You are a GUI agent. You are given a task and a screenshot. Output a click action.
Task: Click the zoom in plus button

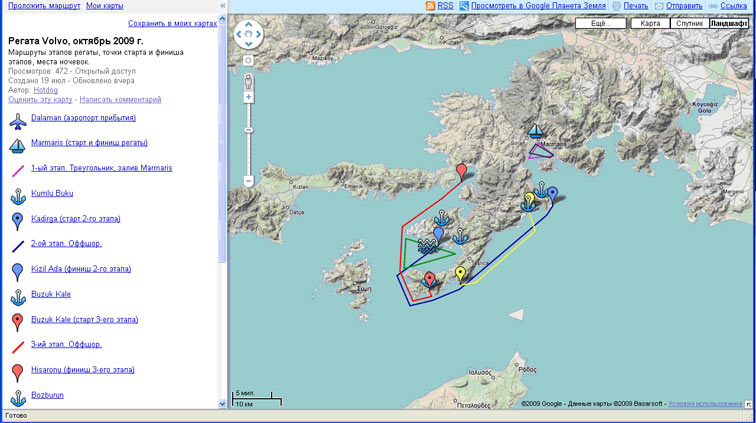point(248,97)
